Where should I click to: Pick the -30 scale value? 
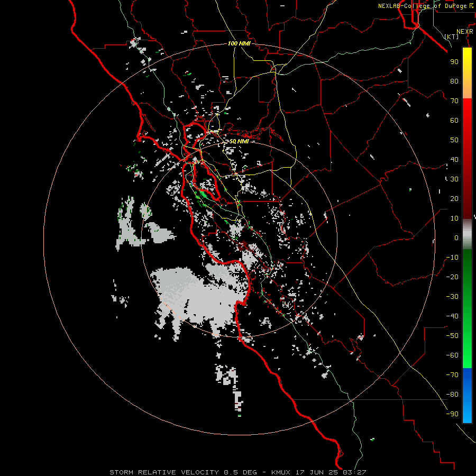452,297
